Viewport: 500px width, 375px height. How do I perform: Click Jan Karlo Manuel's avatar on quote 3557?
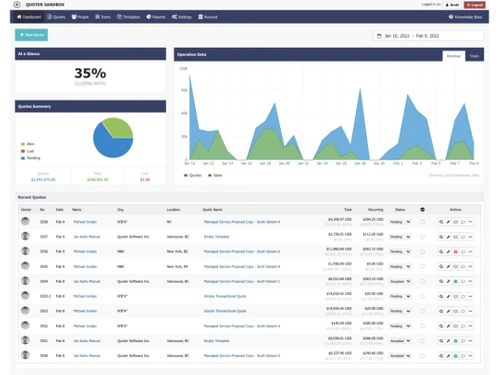(25, 236)
